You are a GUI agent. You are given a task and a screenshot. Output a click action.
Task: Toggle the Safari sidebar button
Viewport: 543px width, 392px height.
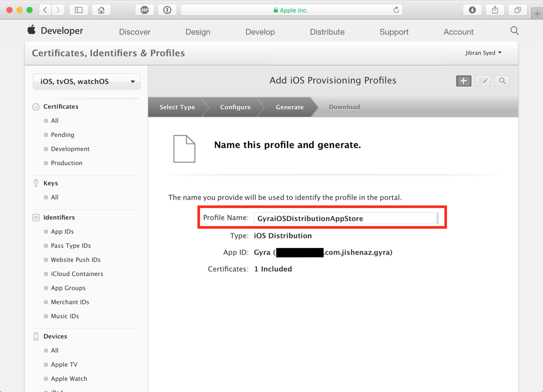[79, 10]
